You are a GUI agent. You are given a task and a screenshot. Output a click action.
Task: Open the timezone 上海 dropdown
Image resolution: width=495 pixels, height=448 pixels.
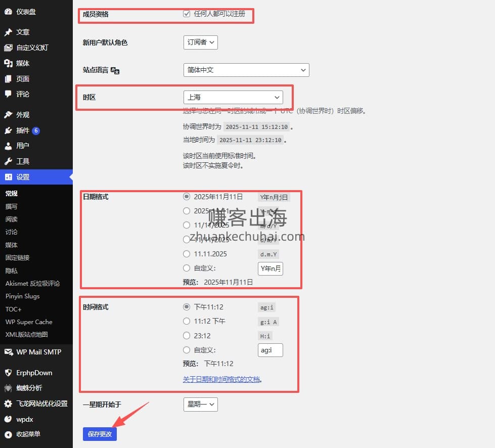233,97
